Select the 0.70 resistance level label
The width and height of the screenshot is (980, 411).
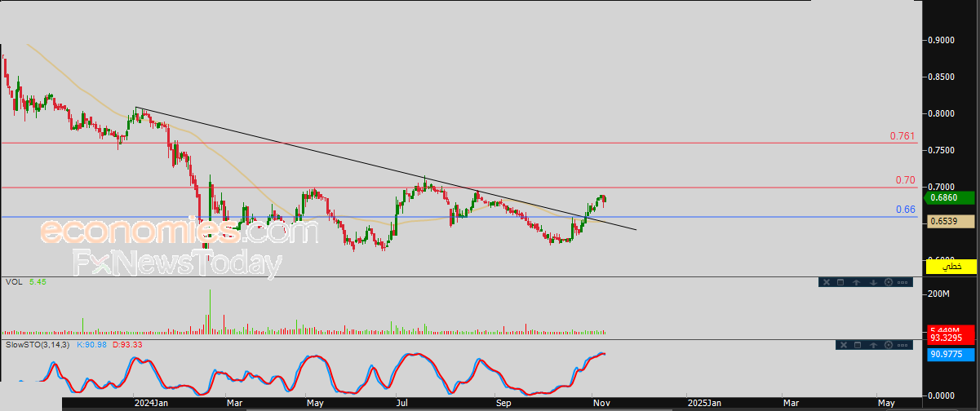906,180
